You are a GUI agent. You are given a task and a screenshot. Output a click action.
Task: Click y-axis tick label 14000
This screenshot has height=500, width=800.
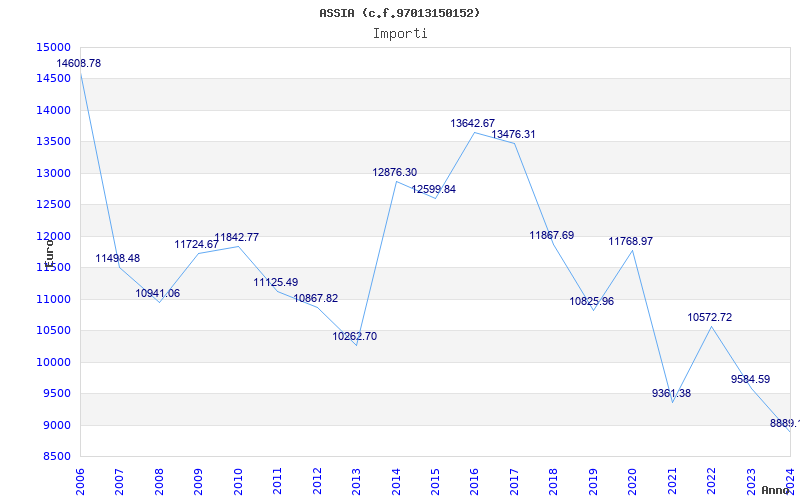click(53, 110)
